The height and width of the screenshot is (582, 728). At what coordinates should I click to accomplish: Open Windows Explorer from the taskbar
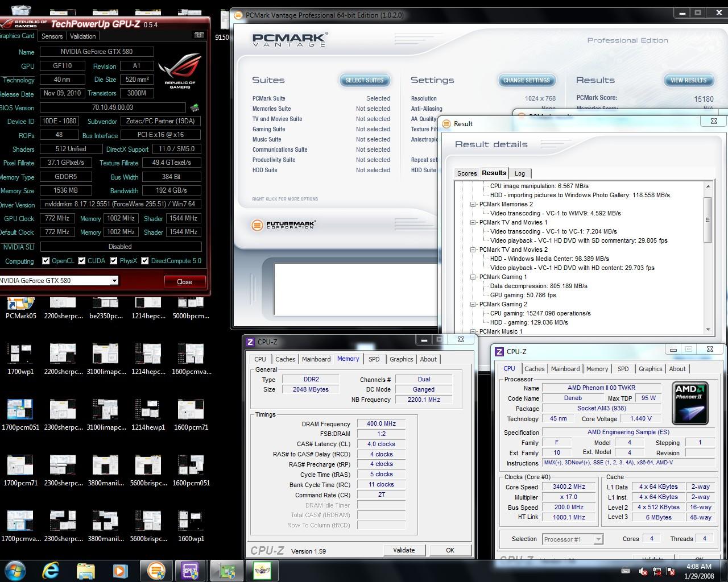point(85,570)
